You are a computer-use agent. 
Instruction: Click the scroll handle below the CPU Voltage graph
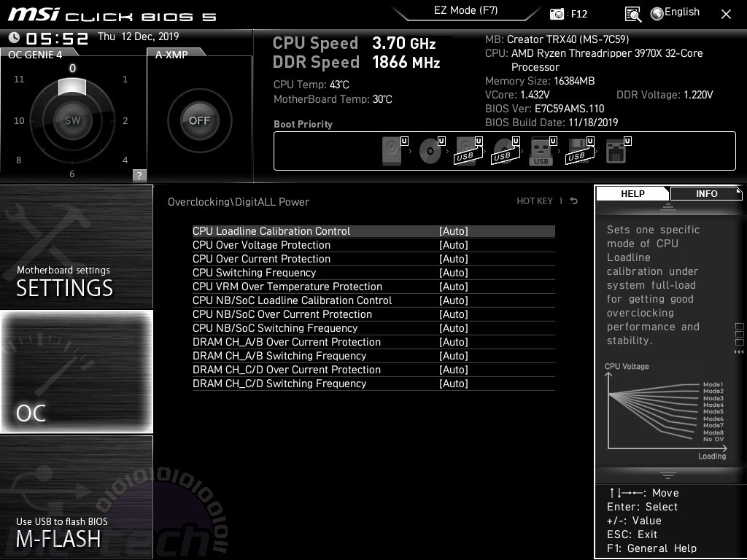(x=668, y=474)
